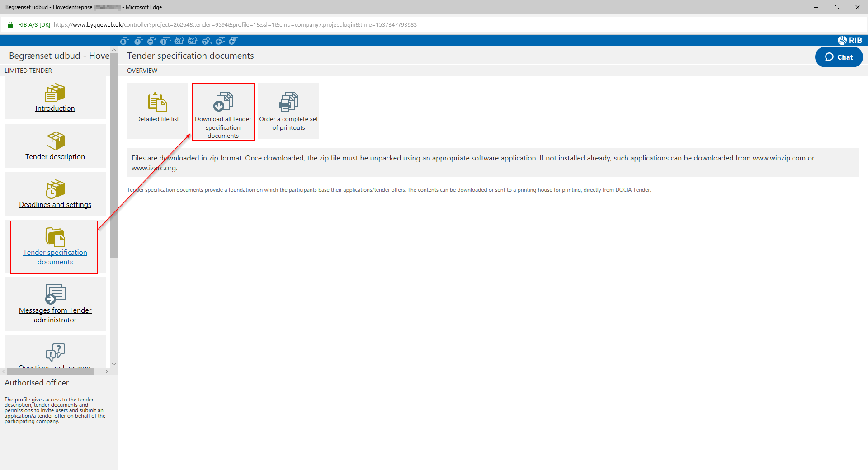This screenshot has width=868, height=470.
Task: Follow the www.izarc.org link
Action: pos(154,168)
